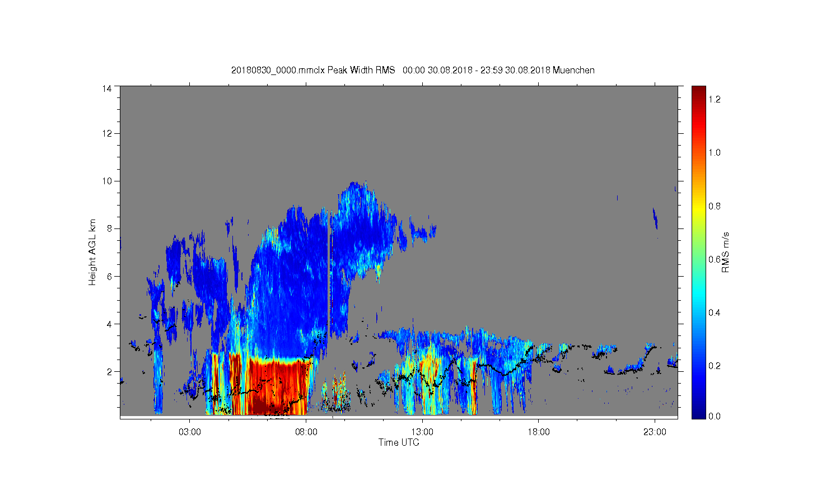Select the color bar tick label 0.0
The height and width of the screenshot is (504, 840).
pyautogui.click(x=715, y=416)
